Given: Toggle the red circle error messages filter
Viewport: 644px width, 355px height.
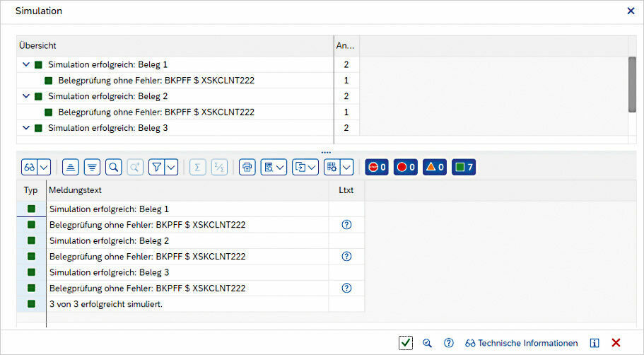Looking at the screenshot, I should pyautogui.click(x=405, y=167).
